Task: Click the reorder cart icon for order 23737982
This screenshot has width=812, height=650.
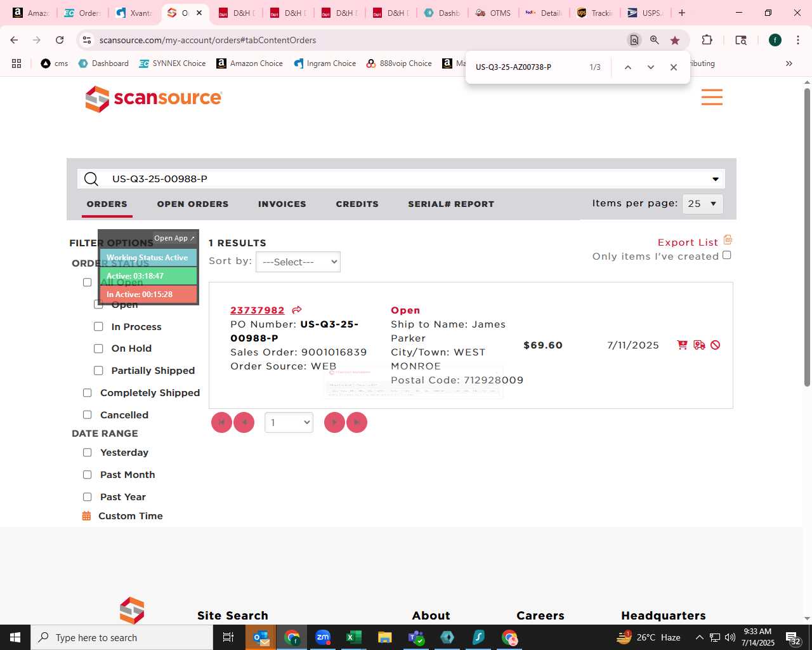Action: click(x=683, y=345)
